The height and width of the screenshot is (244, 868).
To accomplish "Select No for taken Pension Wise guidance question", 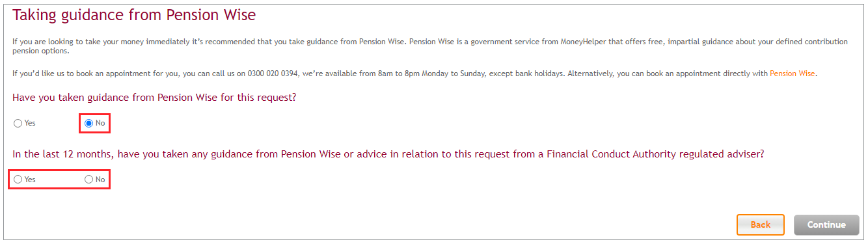I will [x=88, y=123].
